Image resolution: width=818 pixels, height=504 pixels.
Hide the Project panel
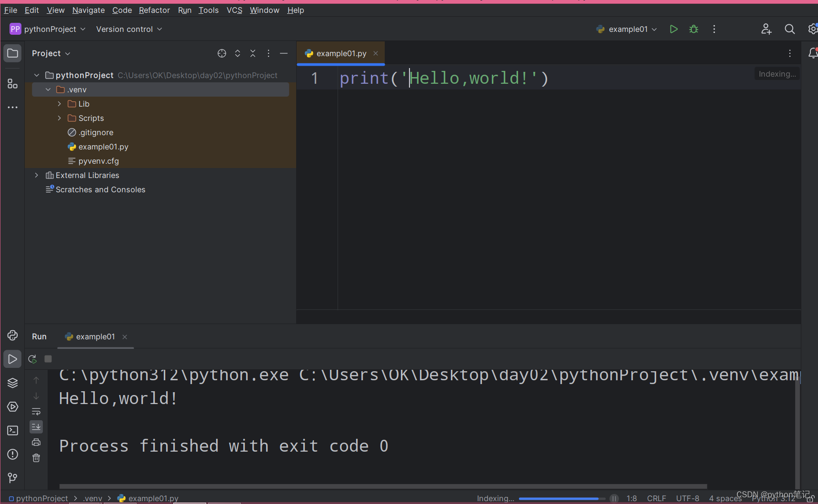(284, 53)
